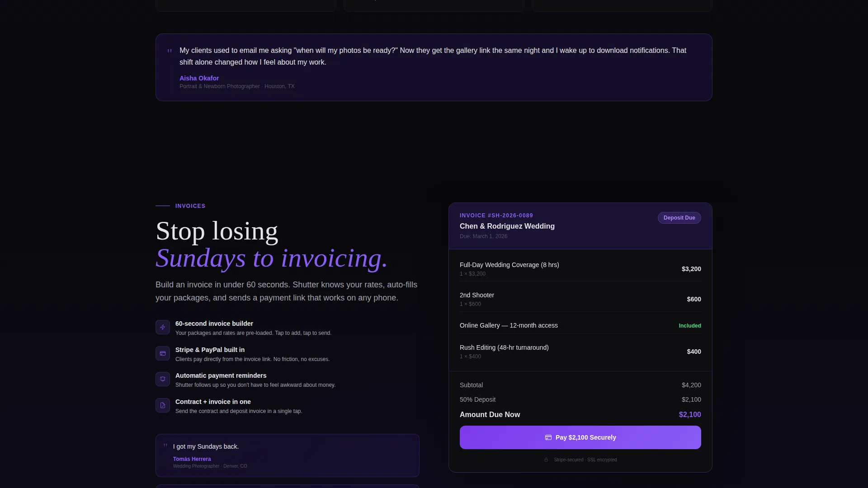The image size is (868, 488).
Task: Click the purple $2,100 amount due
Action: click(x=690, y=415)
